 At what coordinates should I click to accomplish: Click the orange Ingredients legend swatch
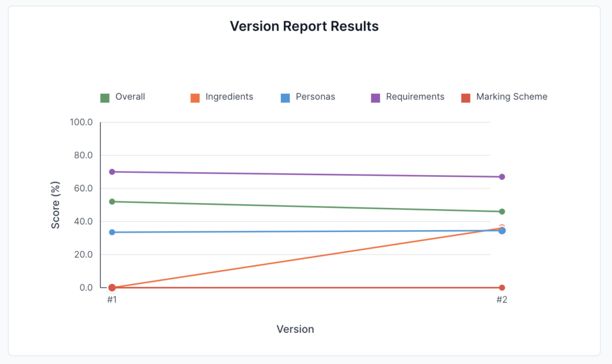pos(195,97)
